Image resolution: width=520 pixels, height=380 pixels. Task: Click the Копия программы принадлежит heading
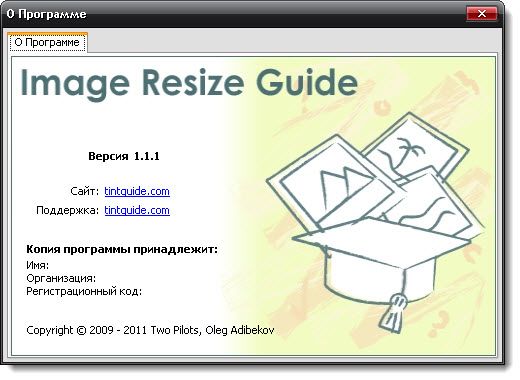[122, 249]
